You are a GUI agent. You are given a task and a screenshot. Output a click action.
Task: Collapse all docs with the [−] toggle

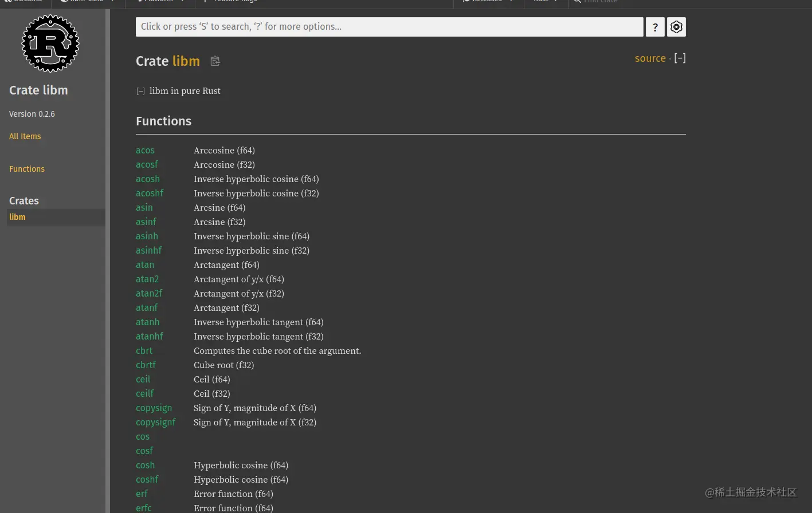(x=680, y=58)
